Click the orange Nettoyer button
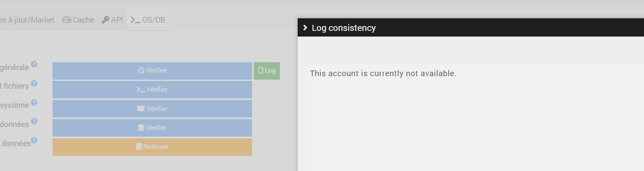 click(152, 147)
